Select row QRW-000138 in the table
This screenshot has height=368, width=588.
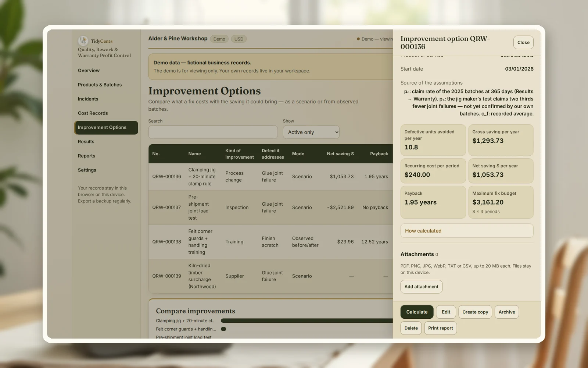[270, 242]
